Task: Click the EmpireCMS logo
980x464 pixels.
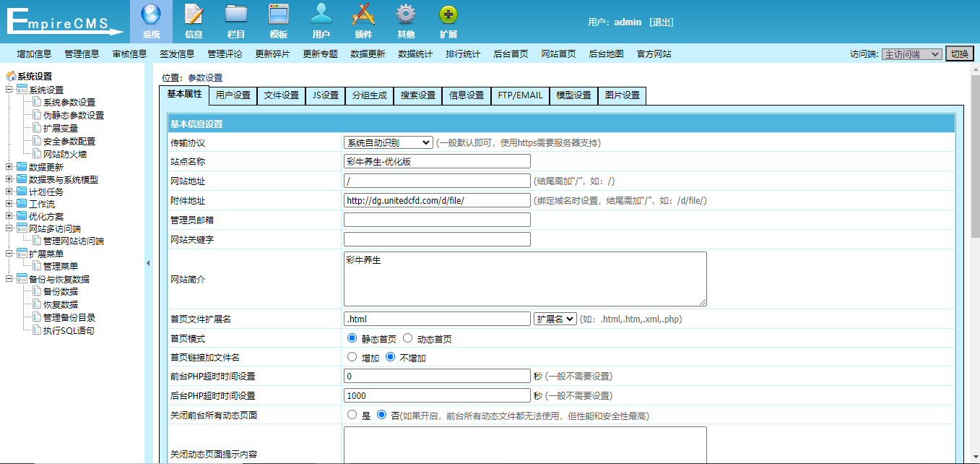Action: pos(65,21)
